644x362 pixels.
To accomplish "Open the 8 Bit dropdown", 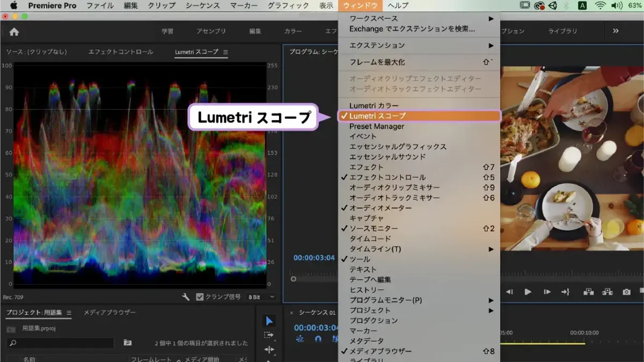I will [261, 297].
